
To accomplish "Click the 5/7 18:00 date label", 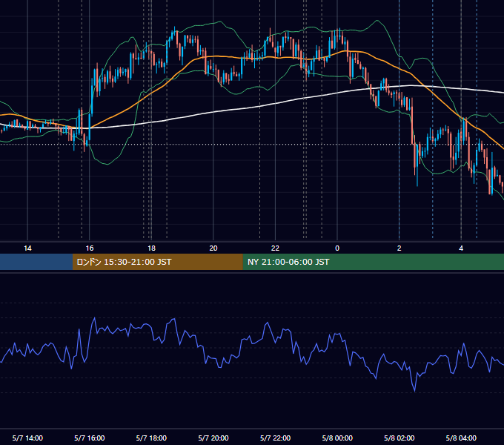I will click(151, 438).
